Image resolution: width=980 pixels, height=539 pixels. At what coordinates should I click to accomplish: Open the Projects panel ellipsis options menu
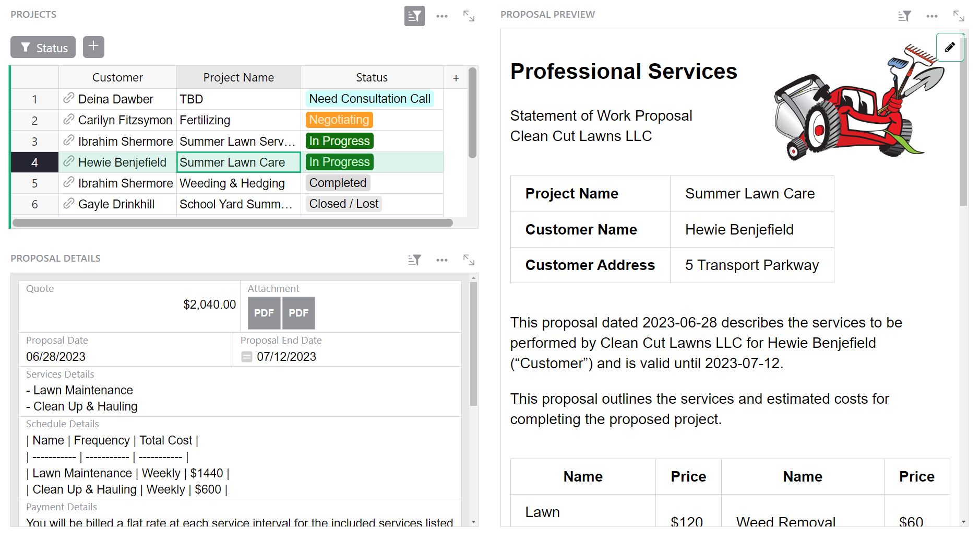tap(441, 16)
